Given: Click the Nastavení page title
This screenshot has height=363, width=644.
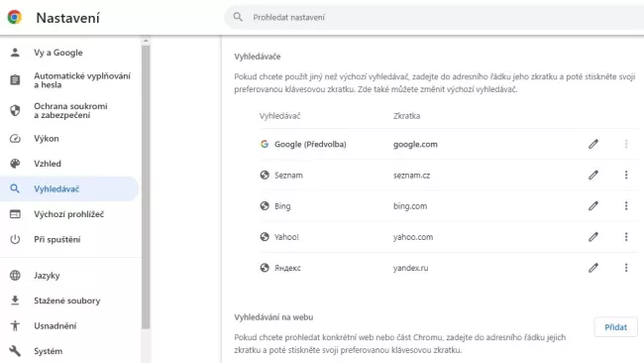Looking at the screenshot, I should [x=67, y=18].
